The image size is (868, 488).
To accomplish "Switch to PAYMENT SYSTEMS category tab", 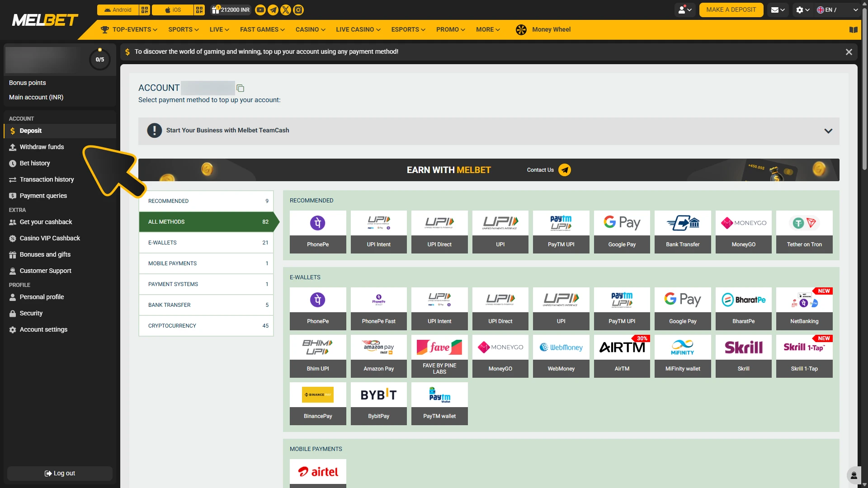I will pyautogui.click(x=206, y=284).
